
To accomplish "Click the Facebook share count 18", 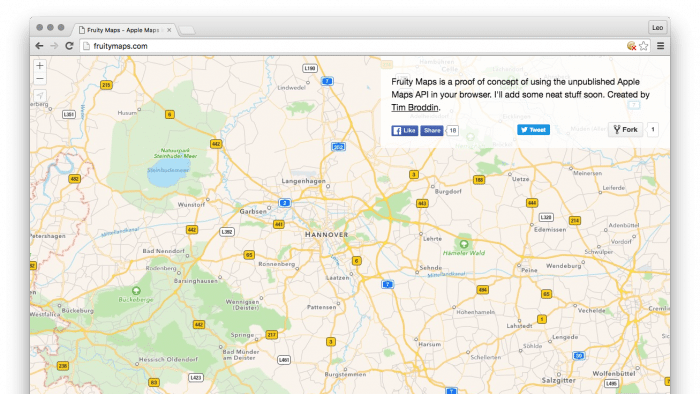I will [x=453, y=130].
